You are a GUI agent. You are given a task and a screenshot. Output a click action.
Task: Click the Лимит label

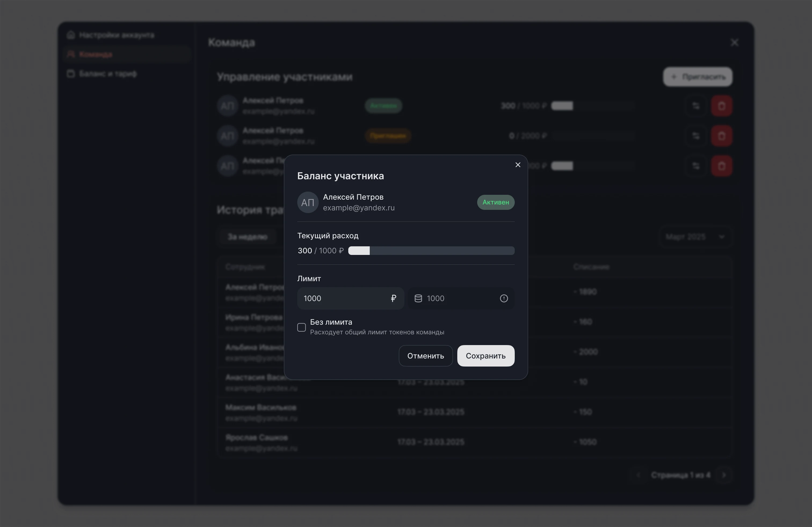point(309,279)
